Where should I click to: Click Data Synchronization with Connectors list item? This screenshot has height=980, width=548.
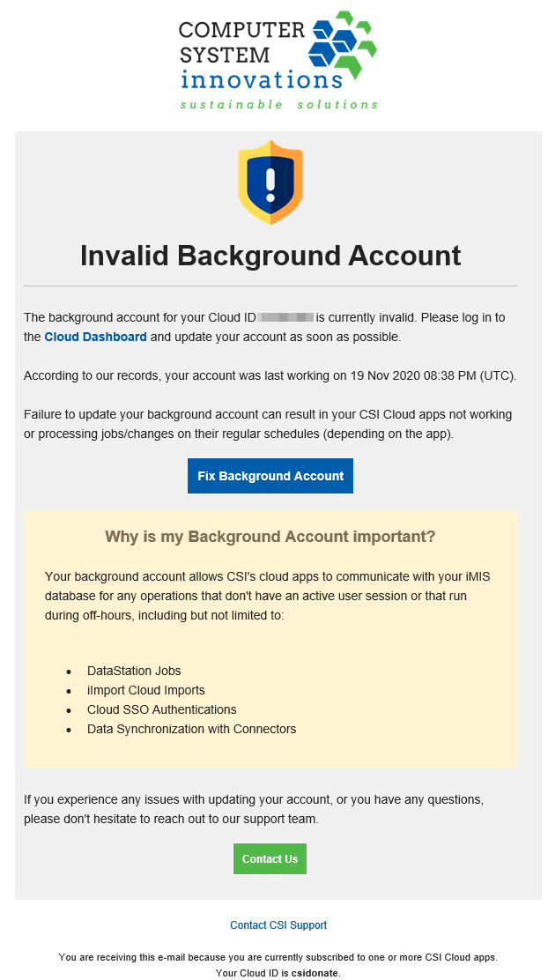(191, 729)
